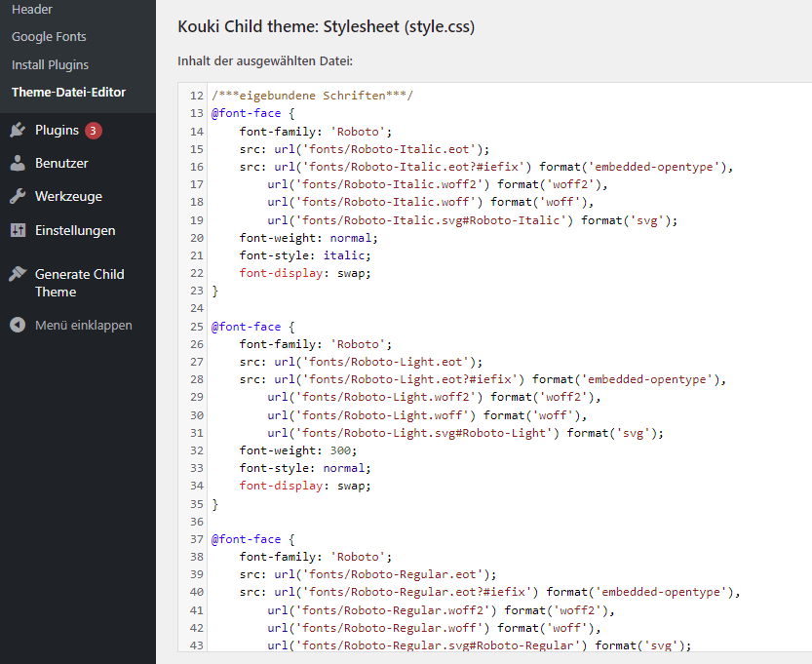The image size is (812, 664).
Task: Click the font-style: italic line in editor
Action: [x=305, y=255]
